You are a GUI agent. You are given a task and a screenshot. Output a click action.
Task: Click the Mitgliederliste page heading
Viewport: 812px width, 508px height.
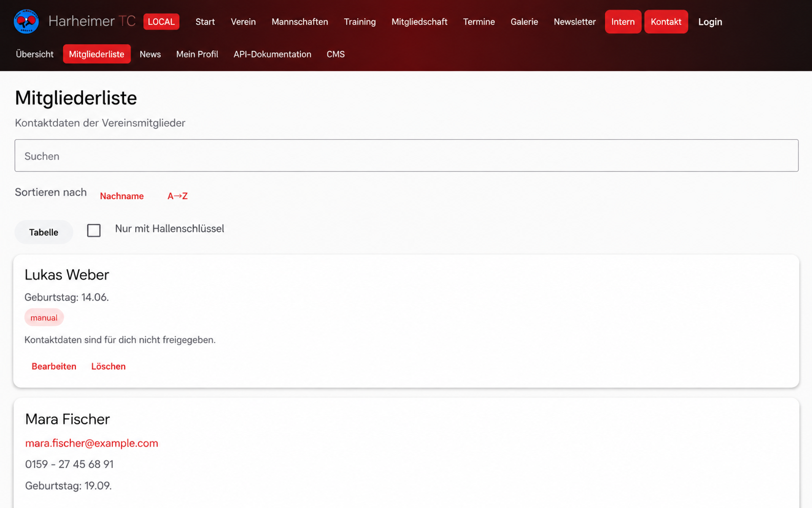click(76, 98)
